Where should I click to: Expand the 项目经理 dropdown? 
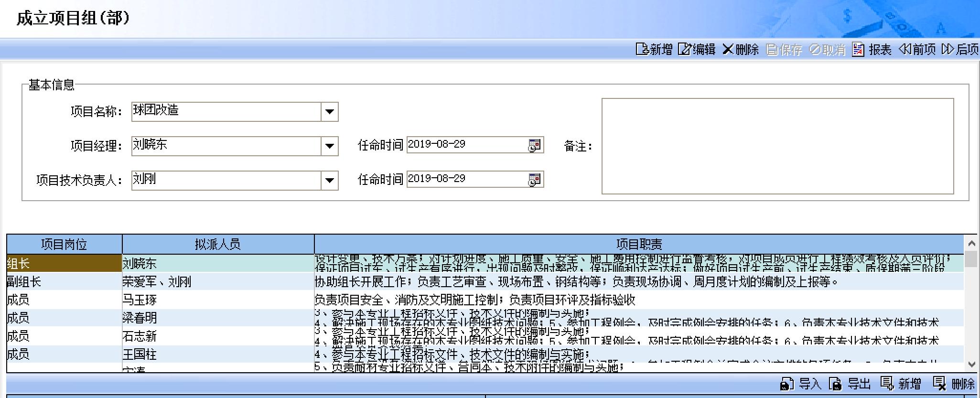(x=329, y=146)
